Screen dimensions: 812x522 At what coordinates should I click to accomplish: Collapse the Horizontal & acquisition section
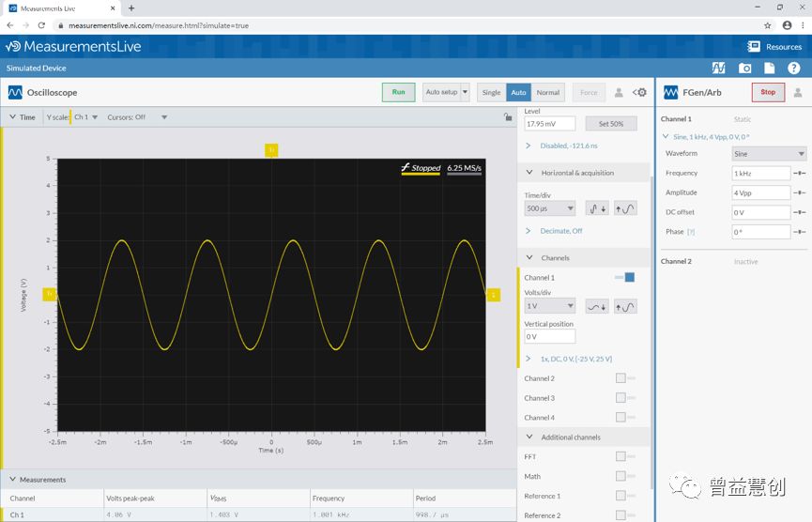(x=530, y=173)
